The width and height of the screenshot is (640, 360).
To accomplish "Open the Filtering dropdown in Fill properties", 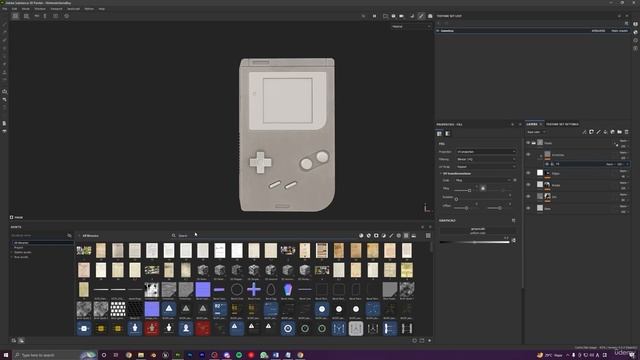I will (x=486, y=159).
